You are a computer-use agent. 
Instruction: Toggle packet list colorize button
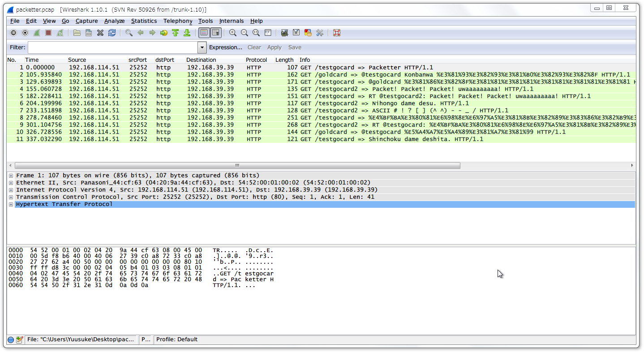point(204,33)
